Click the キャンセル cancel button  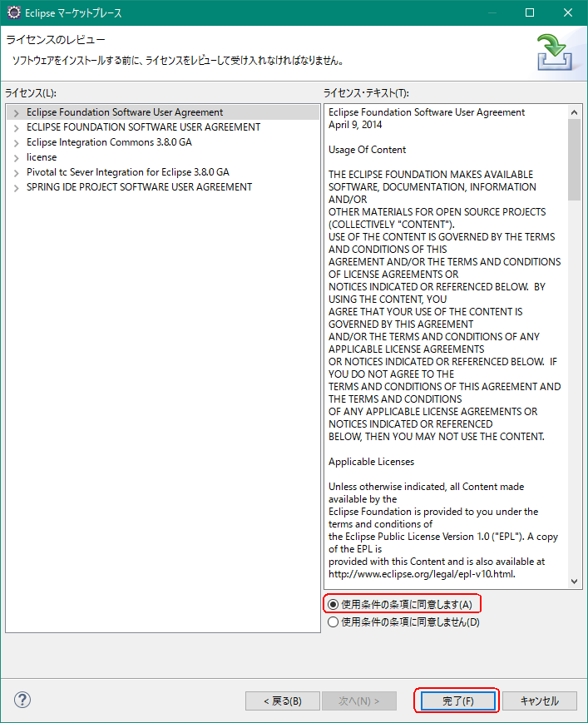(539, 701)
